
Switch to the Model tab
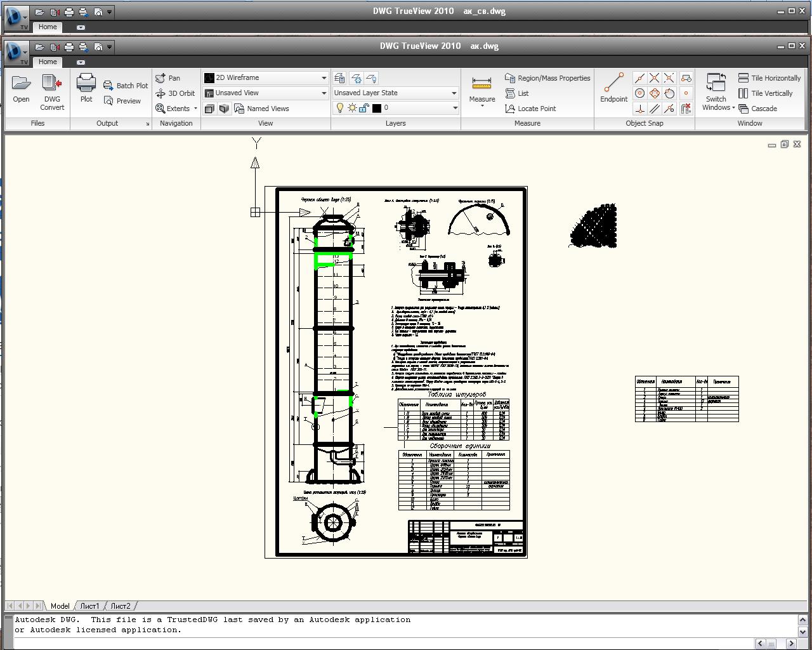60,606
